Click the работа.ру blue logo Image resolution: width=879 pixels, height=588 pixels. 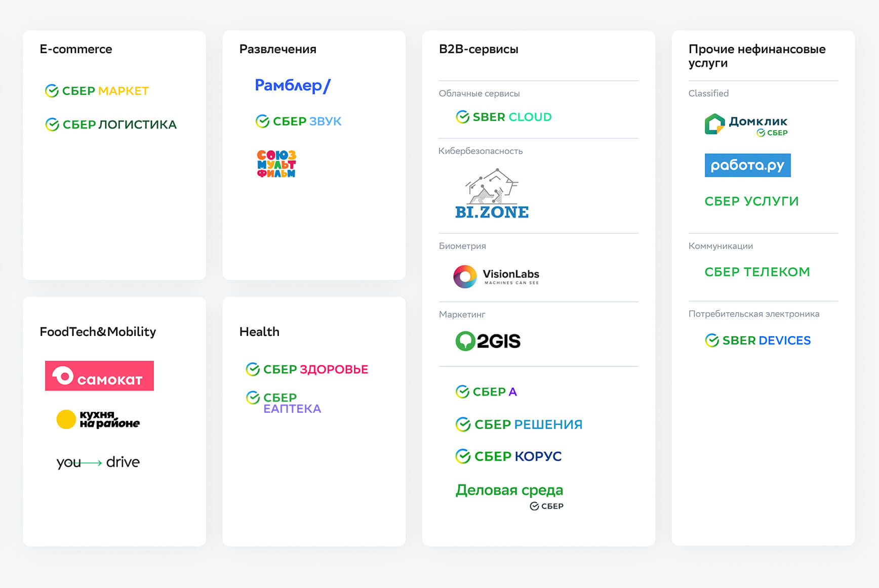click(748, 165)
